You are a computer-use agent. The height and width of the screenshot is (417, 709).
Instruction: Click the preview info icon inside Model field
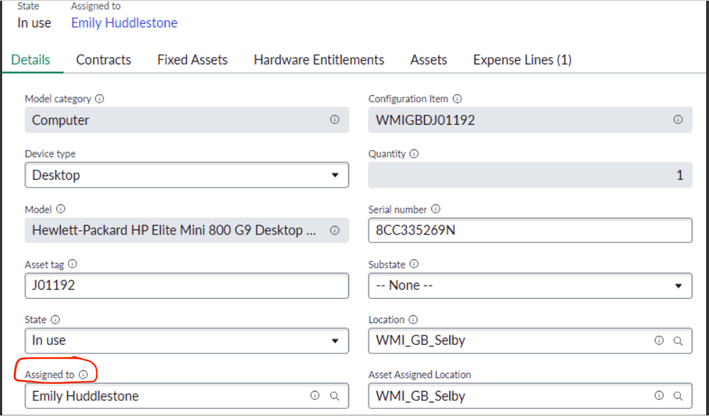pyautogui.click(x=334, y=230)
